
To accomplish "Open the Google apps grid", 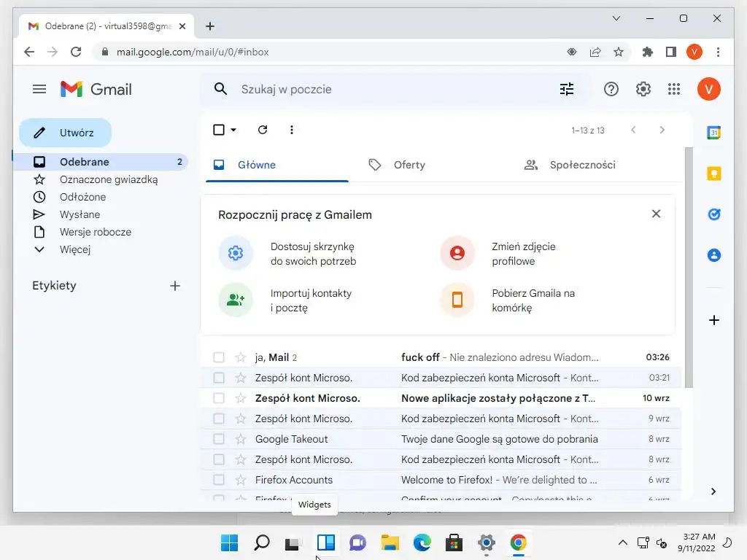I will coord(673,89).
